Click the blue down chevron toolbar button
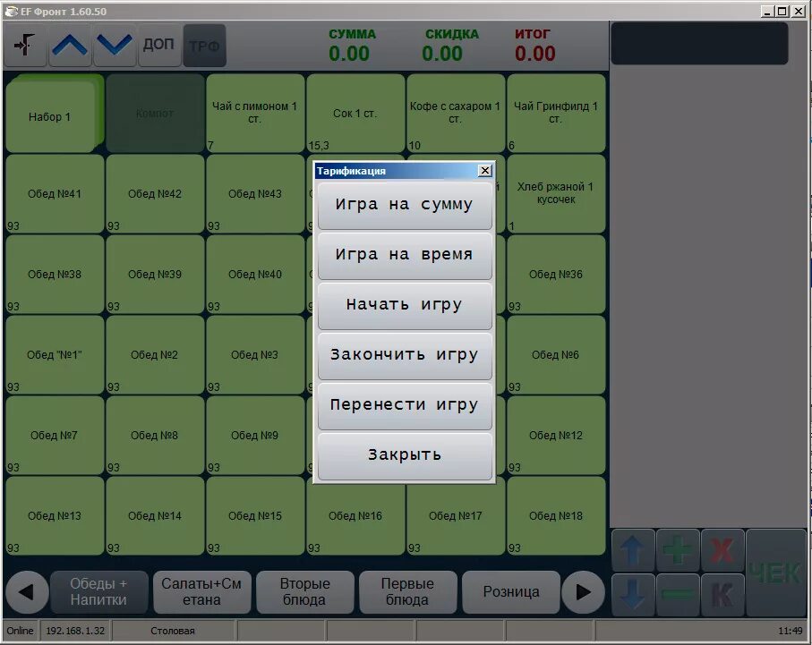 click(114, 45)
